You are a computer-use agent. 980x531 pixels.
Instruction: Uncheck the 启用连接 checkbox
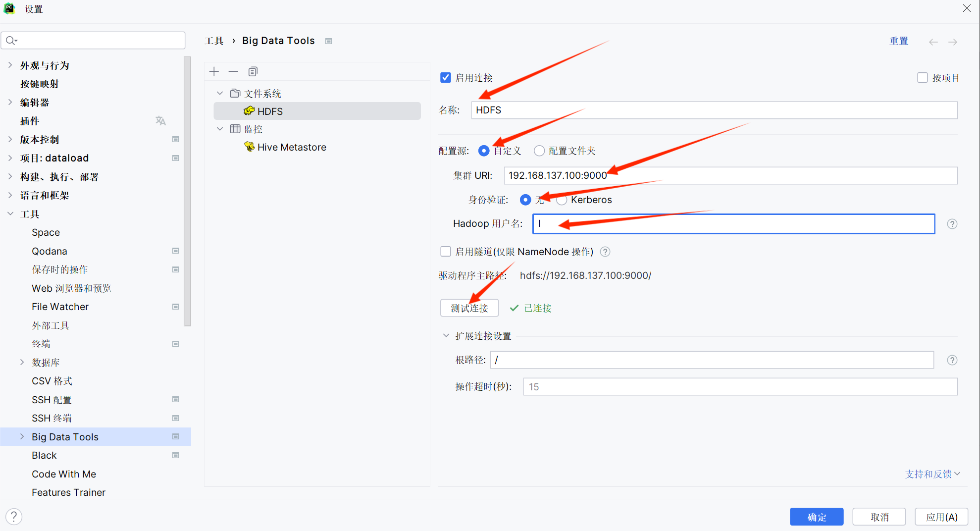click(x=445, y=77)
